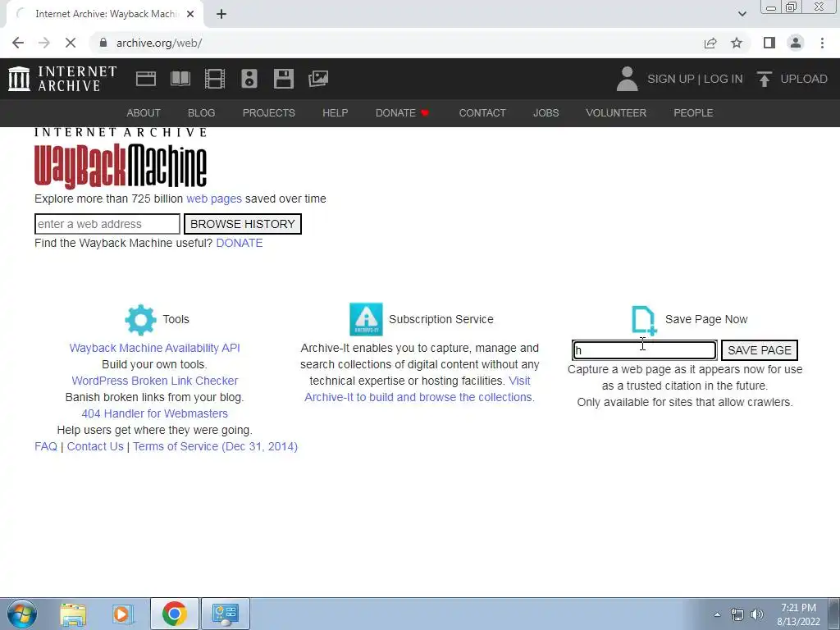This screenshot has width=840, height=630.
Task: Open the Contact Us link
Action: [x=95, y=447]
